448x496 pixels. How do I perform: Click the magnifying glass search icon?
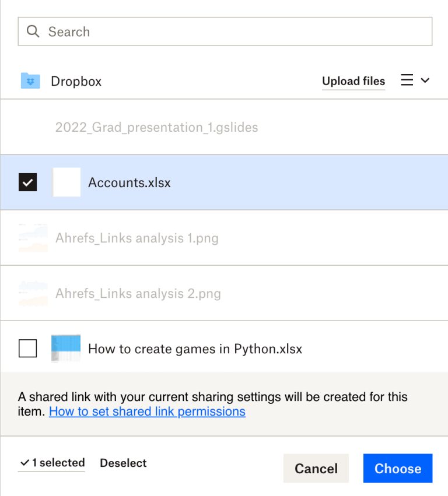click(33, 31)
